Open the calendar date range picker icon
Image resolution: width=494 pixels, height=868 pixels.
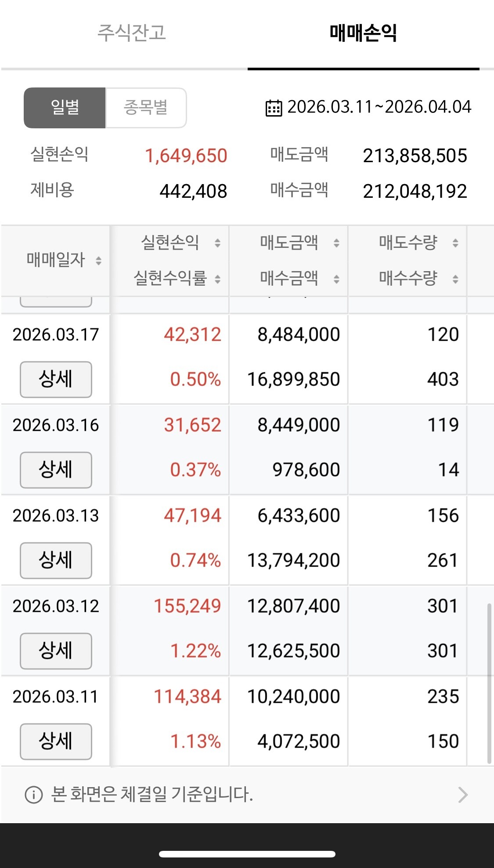(x=274, y=108)
